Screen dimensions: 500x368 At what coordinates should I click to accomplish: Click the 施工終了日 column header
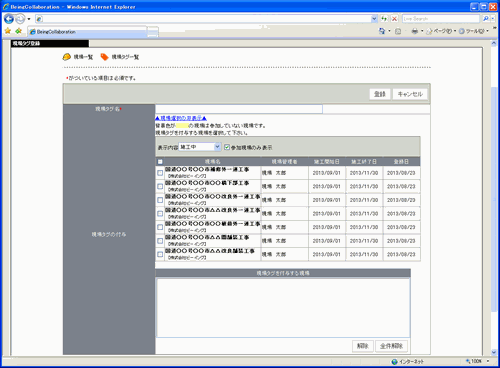coord(364,162)
